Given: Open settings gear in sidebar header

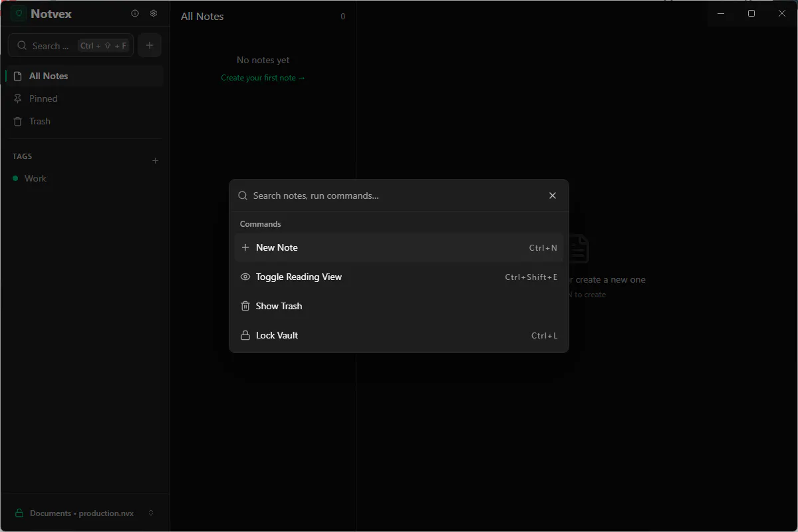Looking at the screenshot, I should tap(154, 13).
